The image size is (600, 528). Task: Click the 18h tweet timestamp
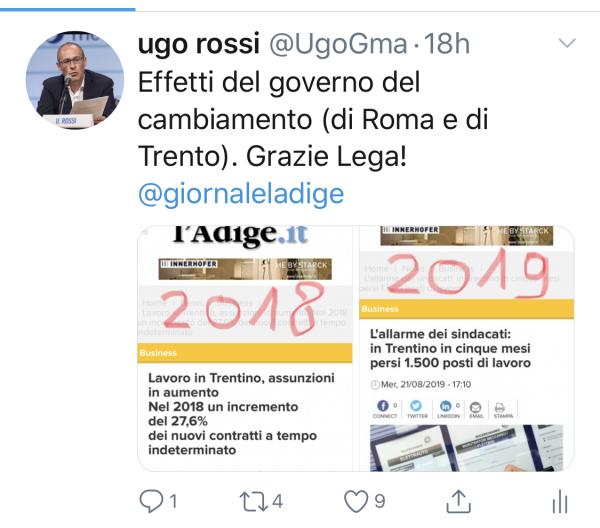pyautogui.click(x=447, y=44)
